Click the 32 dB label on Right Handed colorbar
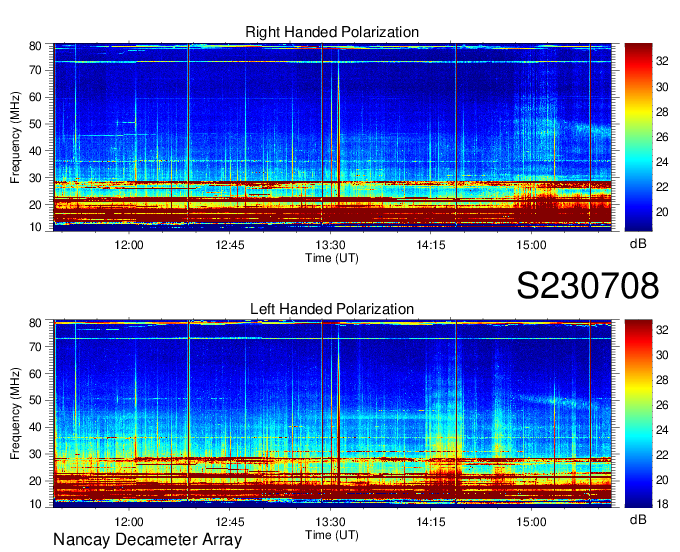This screenshot has height=552, width=680. pos(662,61)
